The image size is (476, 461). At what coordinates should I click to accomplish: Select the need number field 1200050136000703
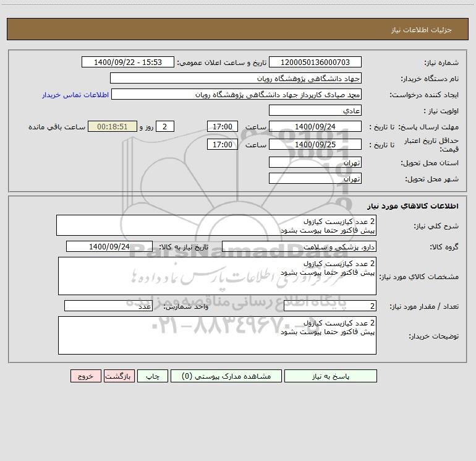pyautogui.click(x=315, y=62)
